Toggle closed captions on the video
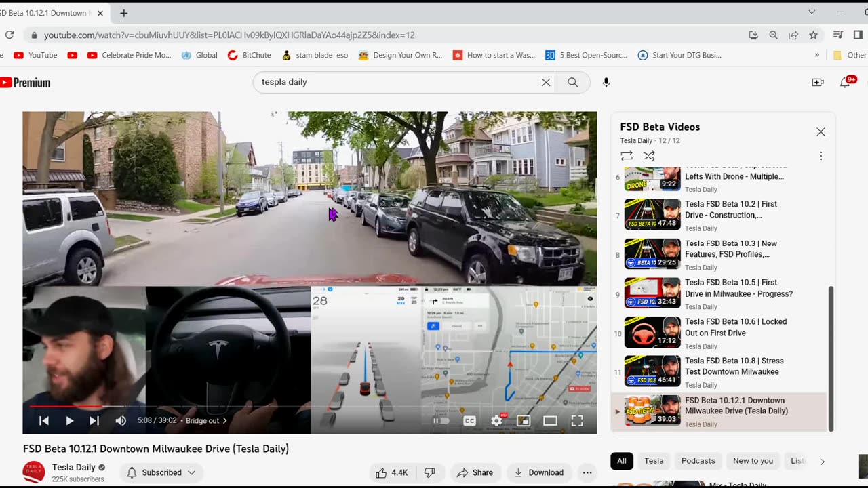This screenshot has height=488, width=868. coord(469,421)
